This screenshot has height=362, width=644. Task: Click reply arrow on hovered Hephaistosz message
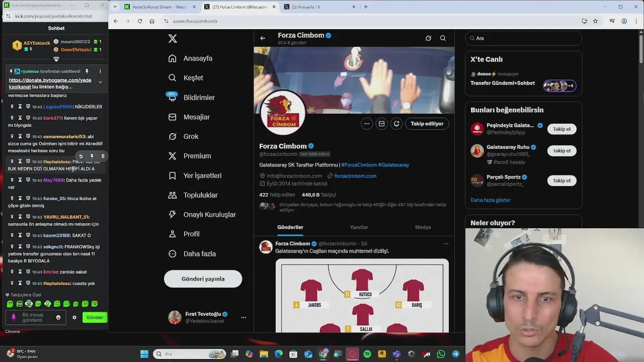tap(80, 156)
